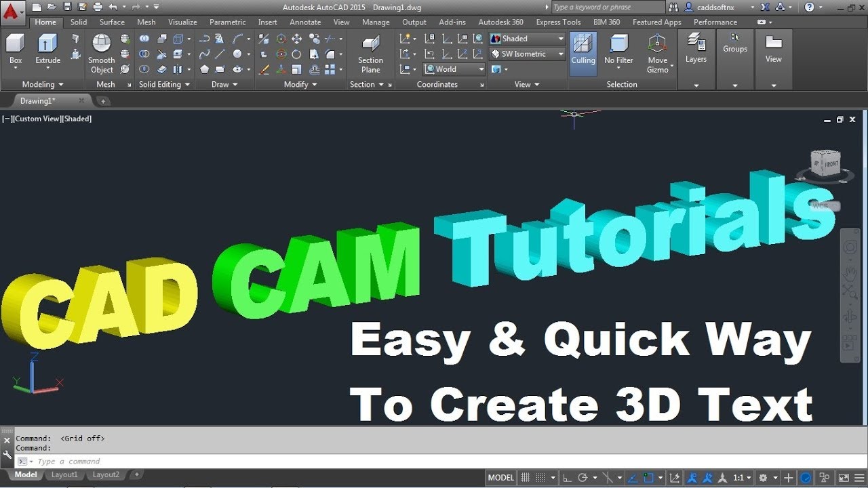Add new drawing tab with plus button
The image size is (868, 488).
coord(103,101)
